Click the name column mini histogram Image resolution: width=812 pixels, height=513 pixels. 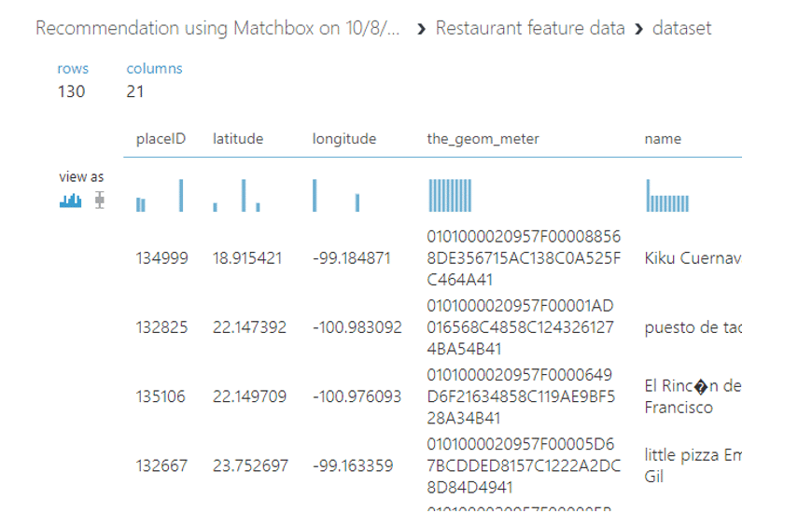pyautogui.click(x=667, y=196)
